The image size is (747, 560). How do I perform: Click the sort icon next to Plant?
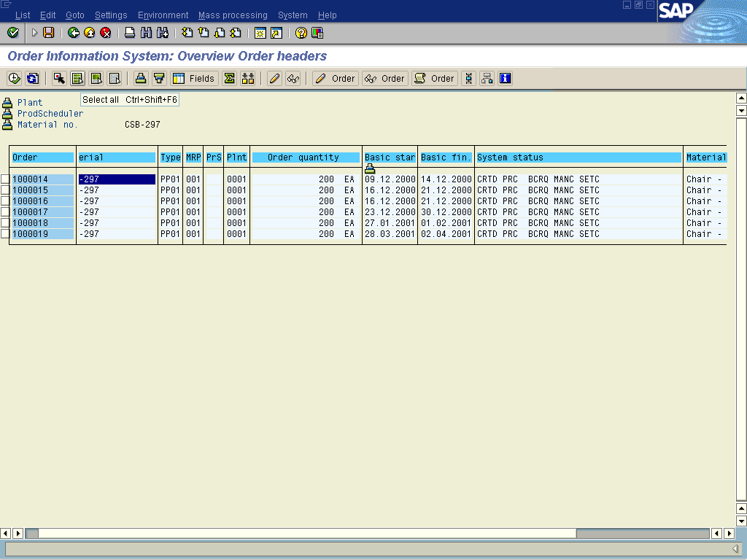7,103
